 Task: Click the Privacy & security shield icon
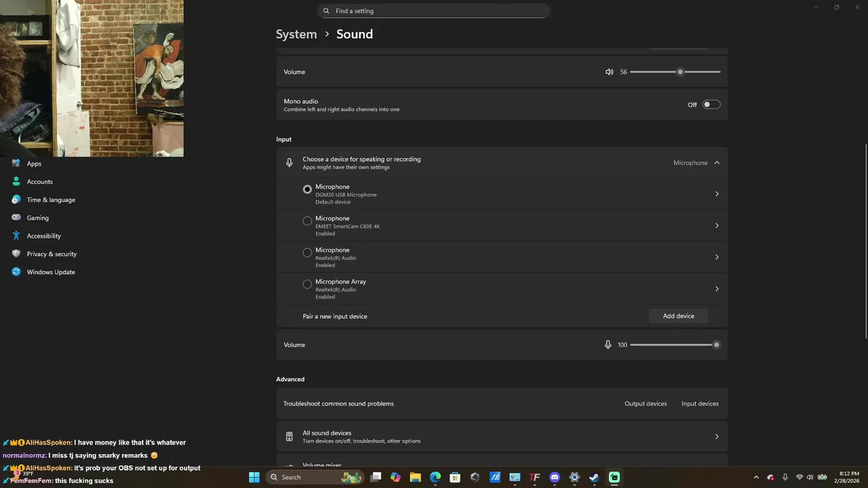16,254
